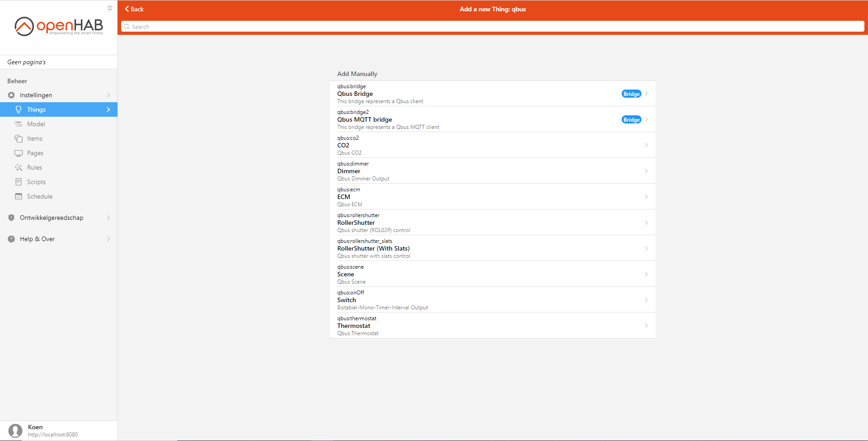
Task: Click the openHAB logo
Action: click(x=59, y=27)
